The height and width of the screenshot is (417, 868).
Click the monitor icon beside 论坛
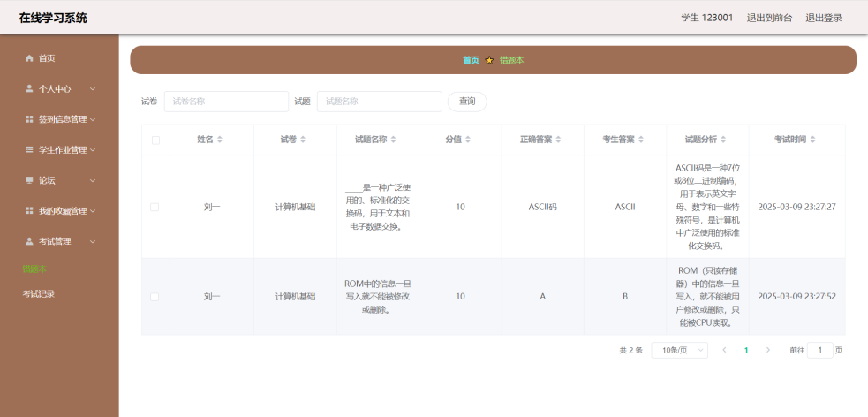click(29, 180)
